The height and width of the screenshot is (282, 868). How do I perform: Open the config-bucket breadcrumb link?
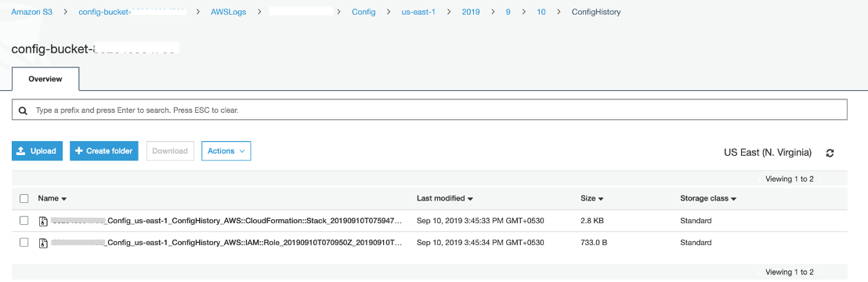pos(132,12)
